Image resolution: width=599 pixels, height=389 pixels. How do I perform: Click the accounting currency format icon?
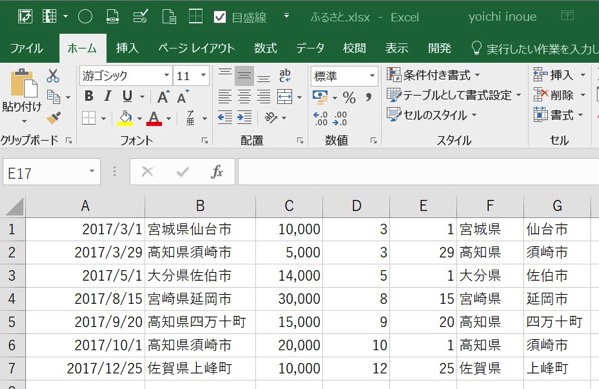pos(320,97)
